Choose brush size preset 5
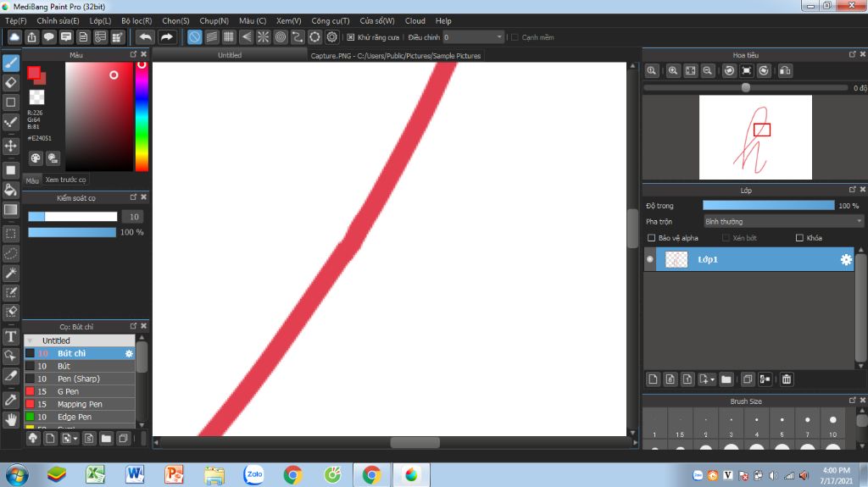868x487 pixels. click(x=782, y=424)
